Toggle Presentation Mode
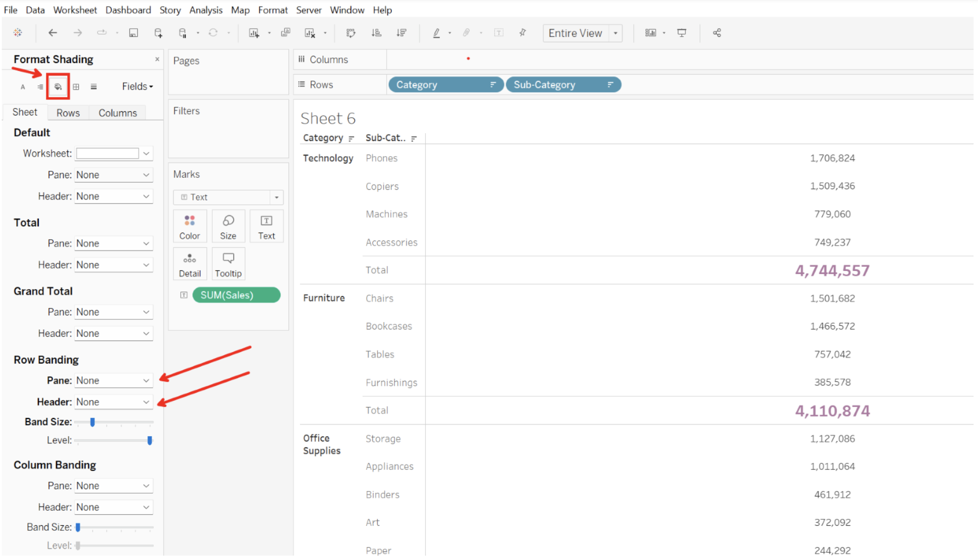978x560 pixels. coord(682,33)
